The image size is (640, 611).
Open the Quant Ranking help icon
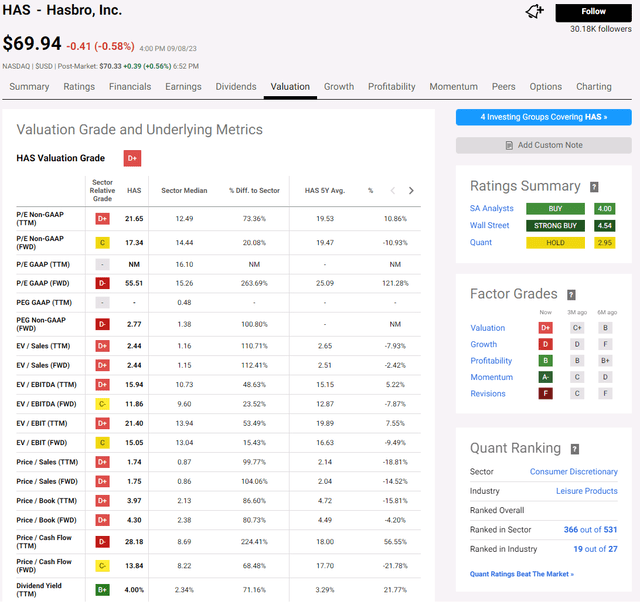[575, 449]
